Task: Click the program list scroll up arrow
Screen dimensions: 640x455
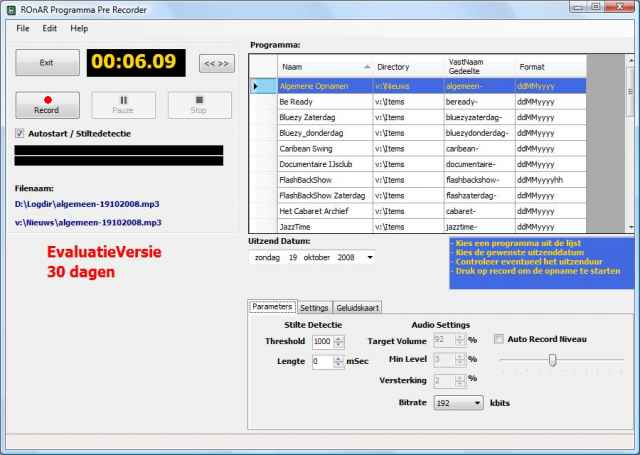Action: pos(631,60)
